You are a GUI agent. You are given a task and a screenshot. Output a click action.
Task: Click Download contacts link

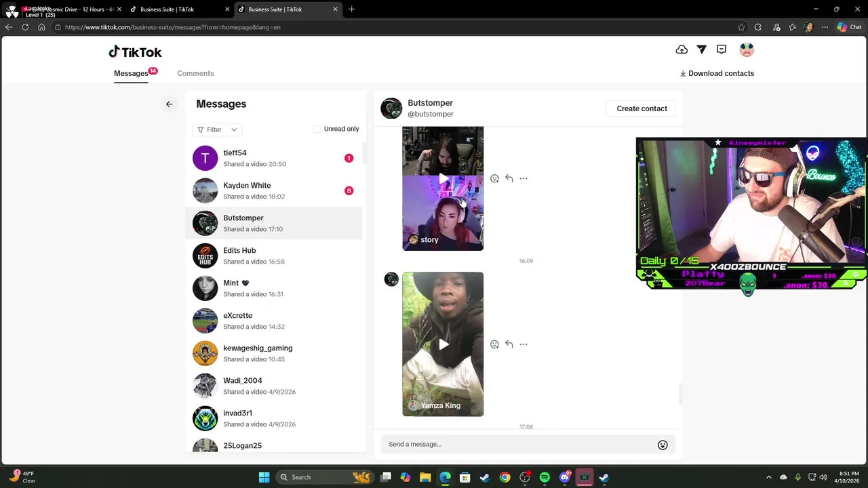(717, 73)
